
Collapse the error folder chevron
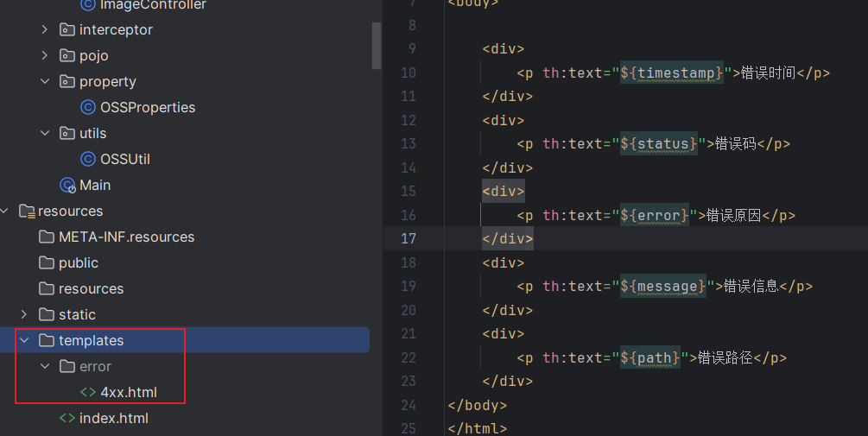pos(45,366)
